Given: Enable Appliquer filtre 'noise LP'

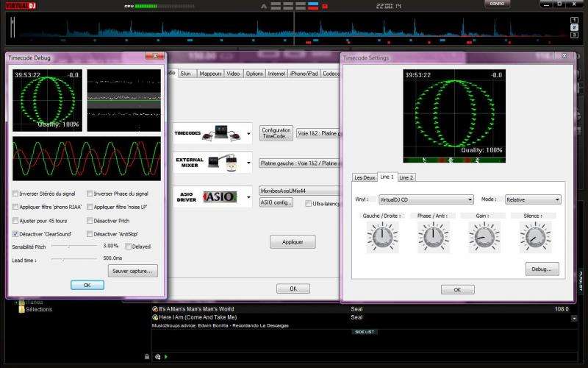Looking at the screenshot, I should pyautogui.click(x=90, y=207).
